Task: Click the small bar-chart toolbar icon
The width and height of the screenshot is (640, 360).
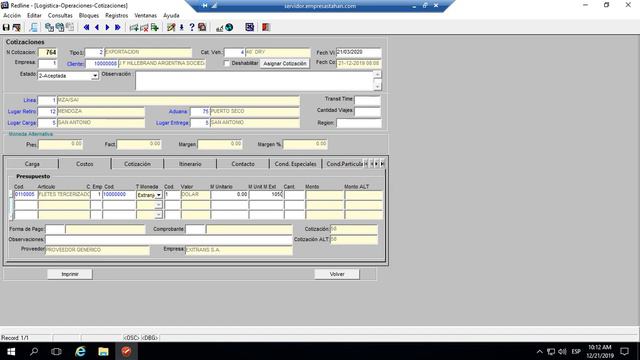Action: (220, 28)
